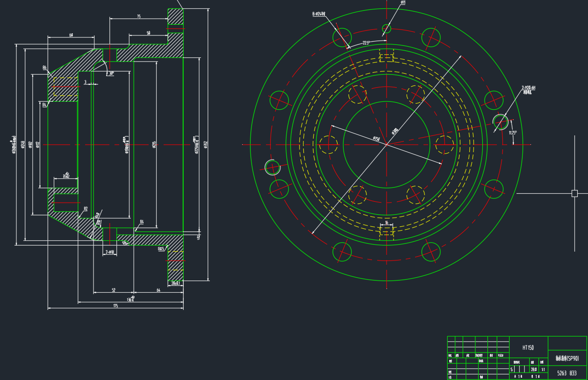Select the 52 horizontal dimension text
This screenshot has height=380, width=588.
(x=114, y=290)
